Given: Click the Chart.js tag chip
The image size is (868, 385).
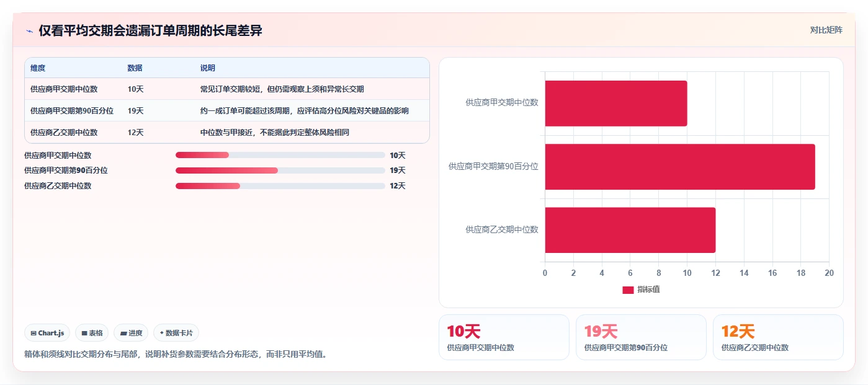Looking at the screenshot, I should coord(48,333).
